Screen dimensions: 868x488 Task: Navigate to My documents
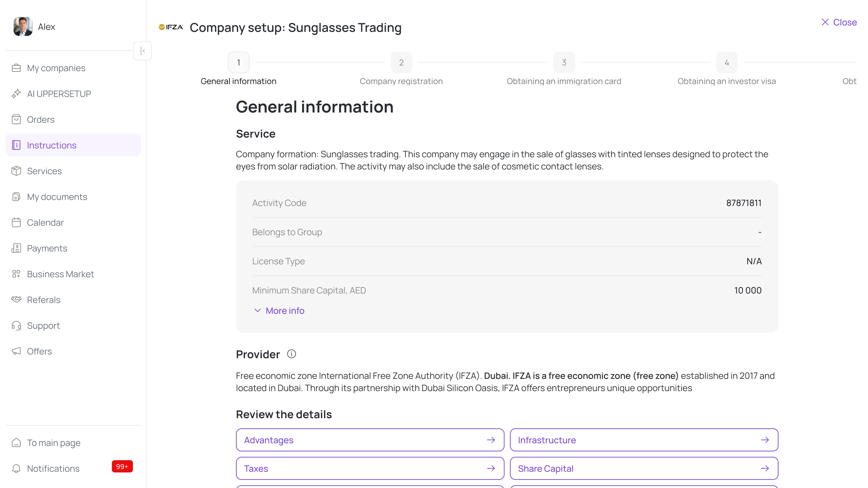(73, 197)
